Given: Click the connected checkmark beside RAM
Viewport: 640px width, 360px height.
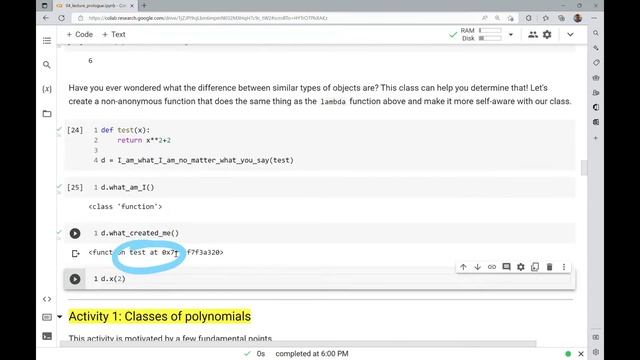Looking at the screenshot, I should click(453, 35).
